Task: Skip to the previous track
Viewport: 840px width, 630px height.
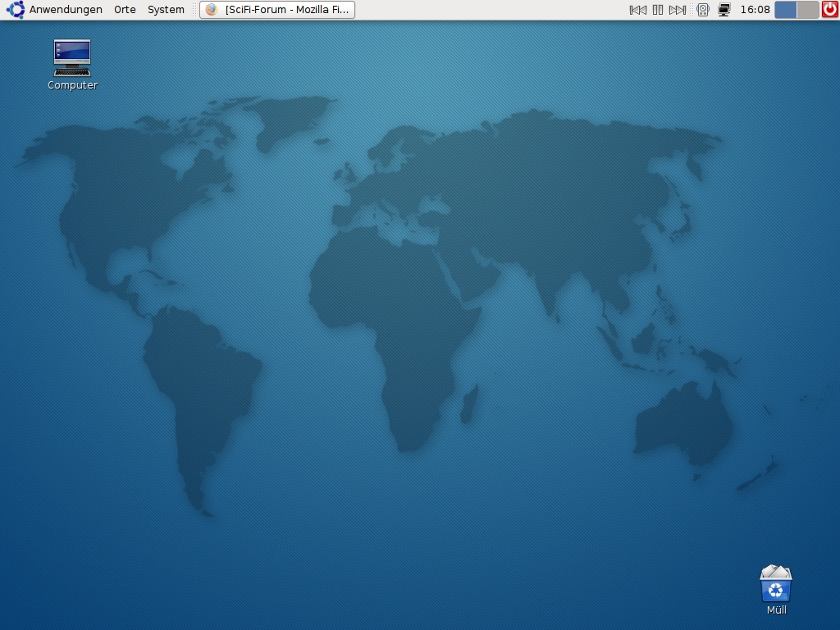Action: [x=637, y=10]
